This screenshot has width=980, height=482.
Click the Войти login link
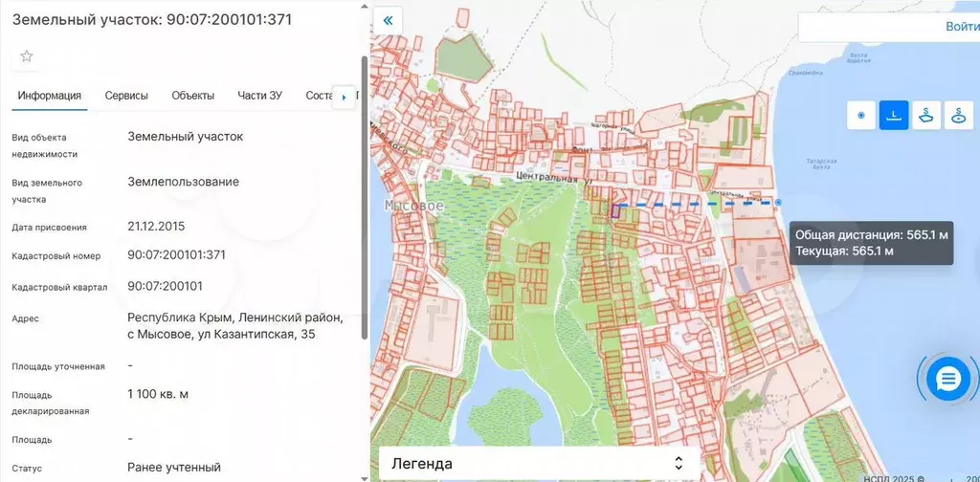point(962,27)
